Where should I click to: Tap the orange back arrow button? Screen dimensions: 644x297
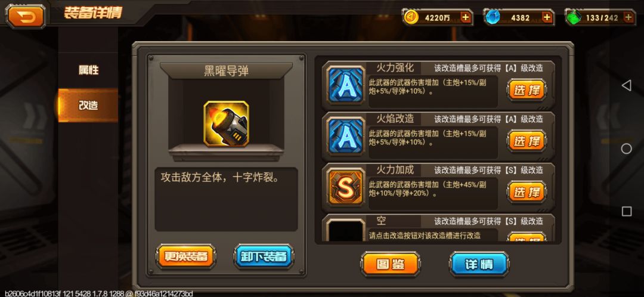25,16
